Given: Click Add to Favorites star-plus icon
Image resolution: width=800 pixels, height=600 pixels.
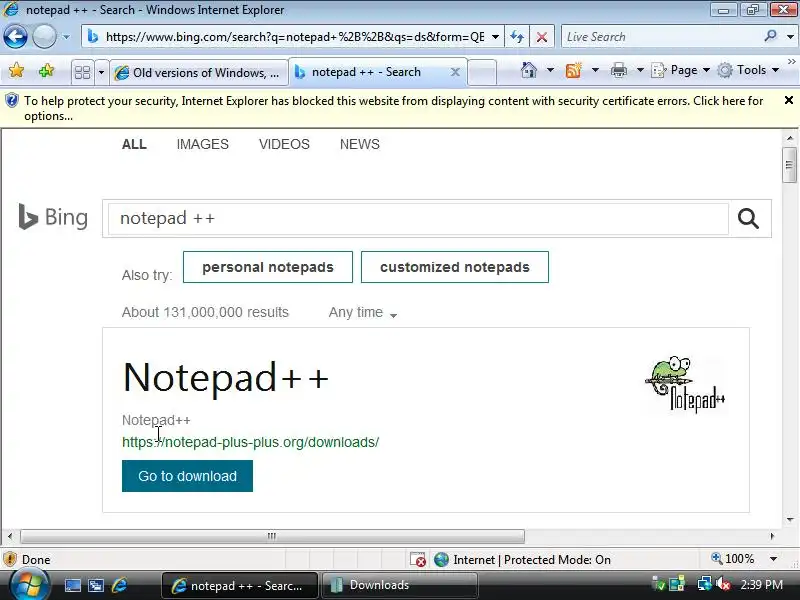Looking at the screenshot, I should click(x=46, y=70).
